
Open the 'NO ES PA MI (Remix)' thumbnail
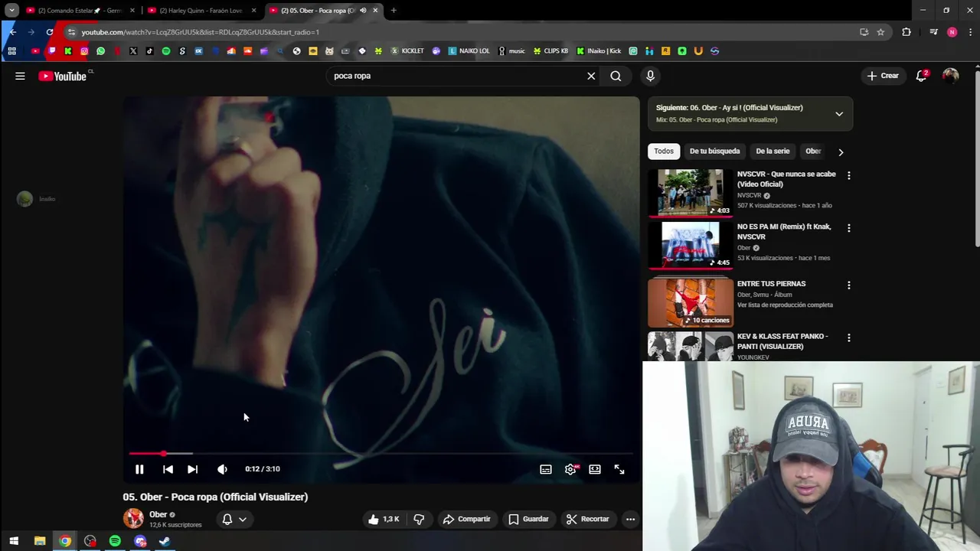[691, 245]
